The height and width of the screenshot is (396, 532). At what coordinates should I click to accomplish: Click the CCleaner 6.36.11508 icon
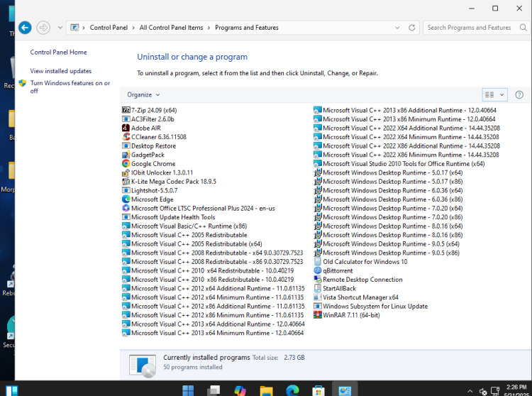(x=126, y=137)
